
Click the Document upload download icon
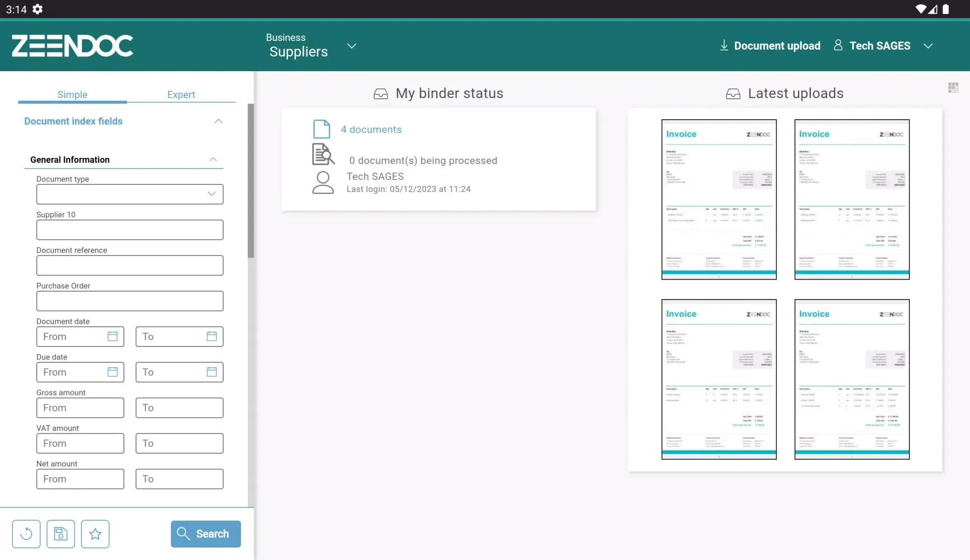point(724,45)
